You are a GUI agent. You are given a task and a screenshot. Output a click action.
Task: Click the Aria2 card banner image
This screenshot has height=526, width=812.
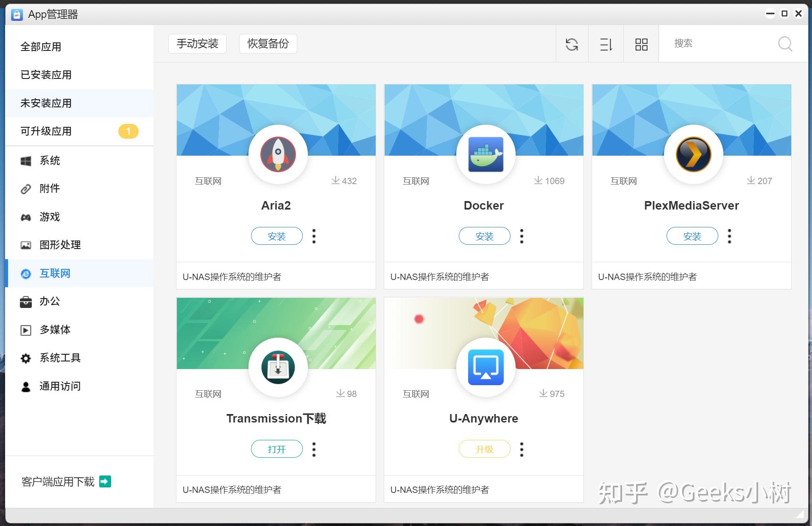click(276, 120)
